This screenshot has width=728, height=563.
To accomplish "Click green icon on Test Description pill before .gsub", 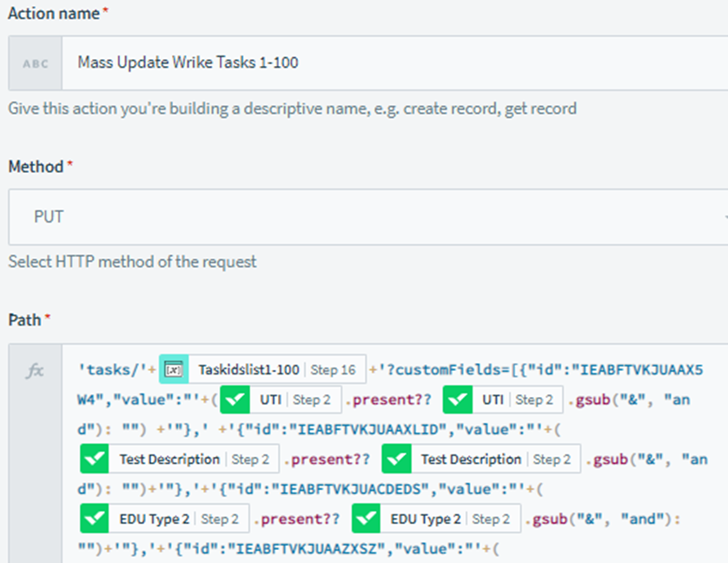I will [x=396, y=459].
